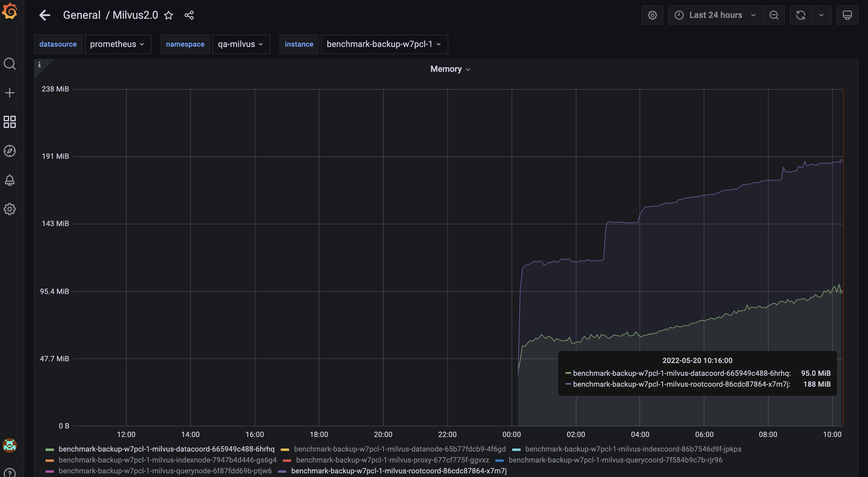Create new item via the plus icon
This screenshot has height=477, width=868.
click(x=9, y=93)
